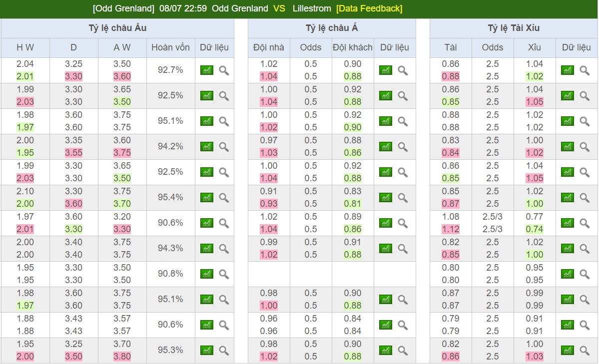Open the chart icon in the 95.4% return row

[x=207, y=197]
